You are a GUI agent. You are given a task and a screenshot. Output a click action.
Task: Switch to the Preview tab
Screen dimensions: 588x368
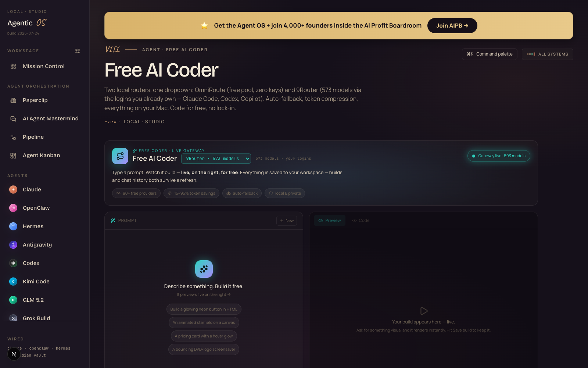coord(330,220)
